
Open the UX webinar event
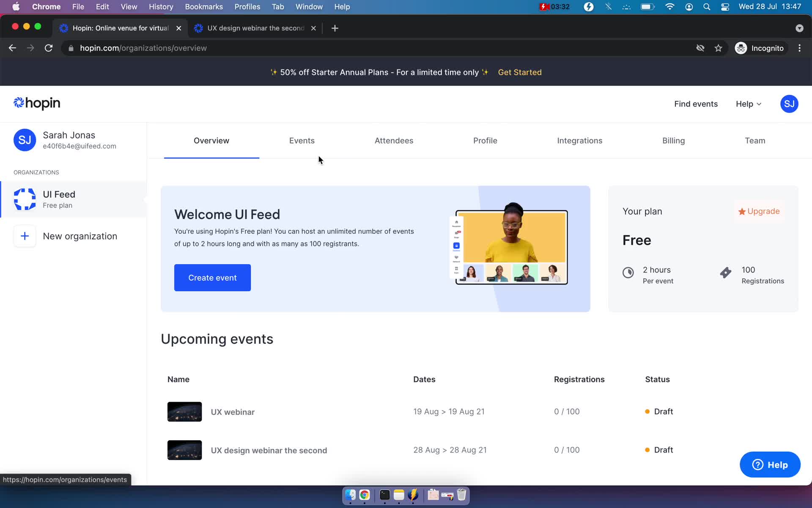(x=233, y=412)
